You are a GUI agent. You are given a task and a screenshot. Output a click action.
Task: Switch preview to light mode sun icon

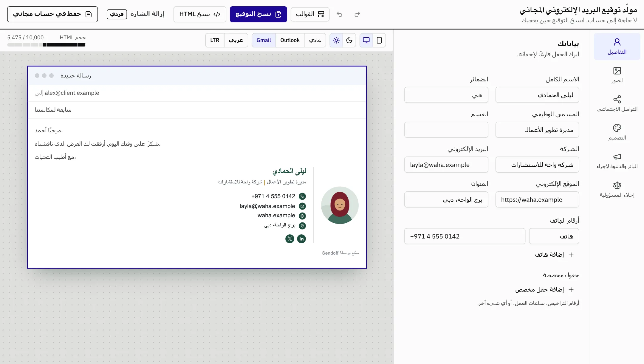336,40
